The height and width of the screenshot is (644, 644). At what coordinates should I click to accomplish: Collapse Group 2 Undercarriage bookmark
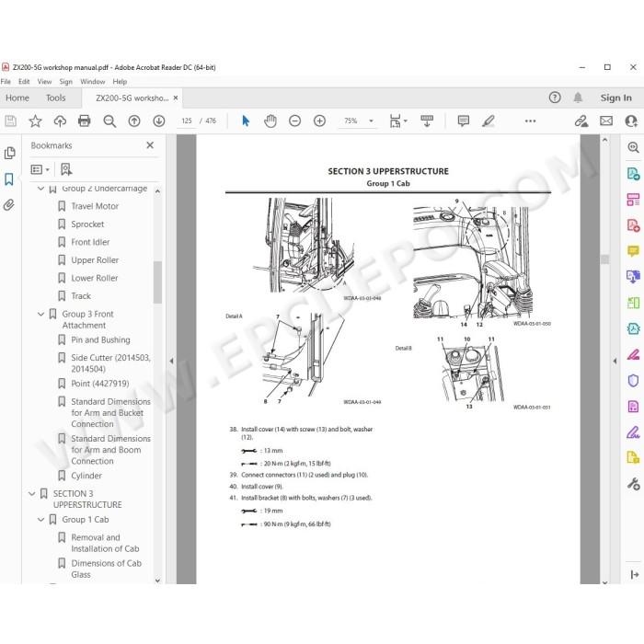click(40, 189)
